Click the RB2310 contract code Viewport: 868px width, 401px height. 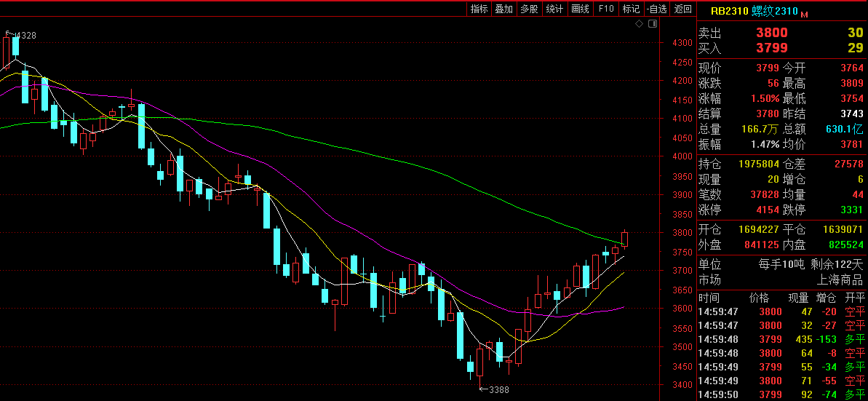730,11
